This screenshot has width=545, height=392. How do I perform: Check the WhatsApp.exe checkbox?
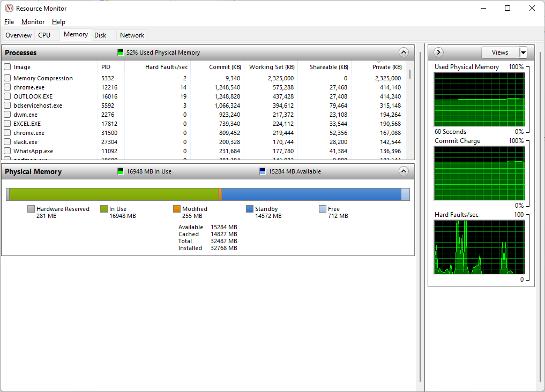[x=6, y=151]
